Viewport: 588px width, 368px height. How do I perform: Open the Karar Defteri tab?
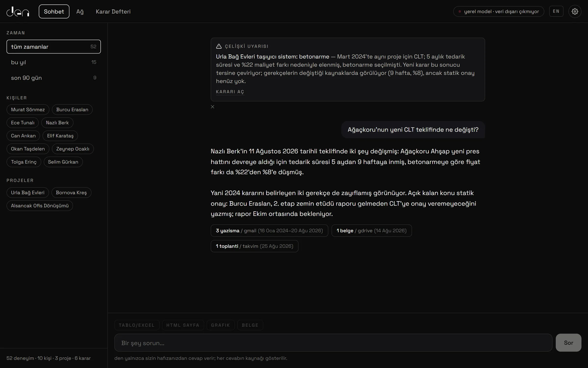113,12
